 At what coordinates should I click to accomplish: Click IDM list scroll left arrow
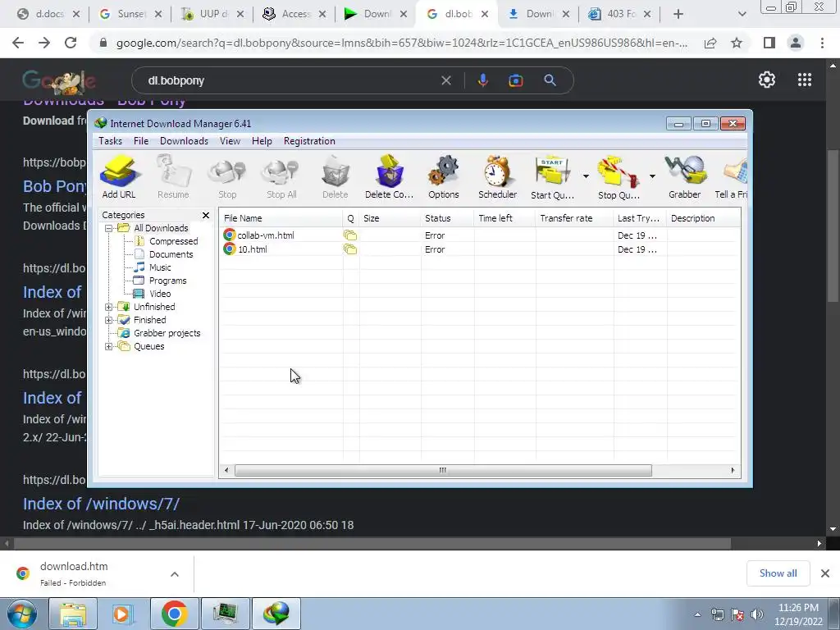(226, 470)
